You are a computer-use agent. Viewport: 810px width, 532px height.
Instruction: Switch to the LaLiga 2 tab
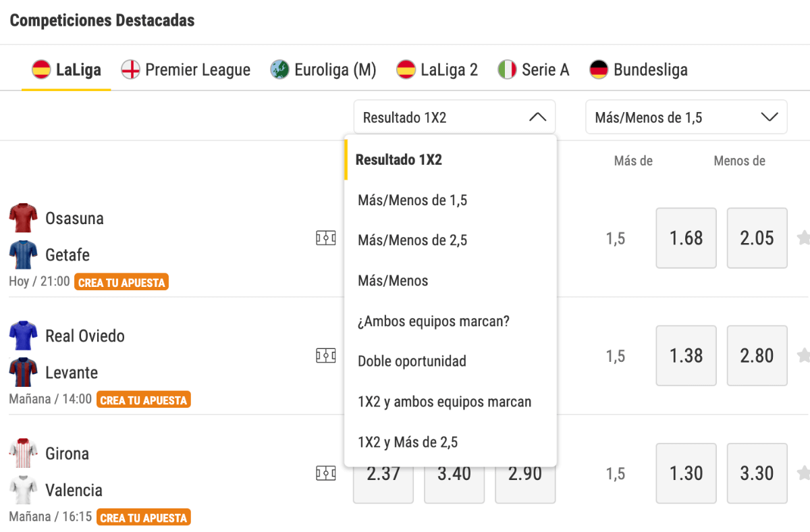click(437, 69)
